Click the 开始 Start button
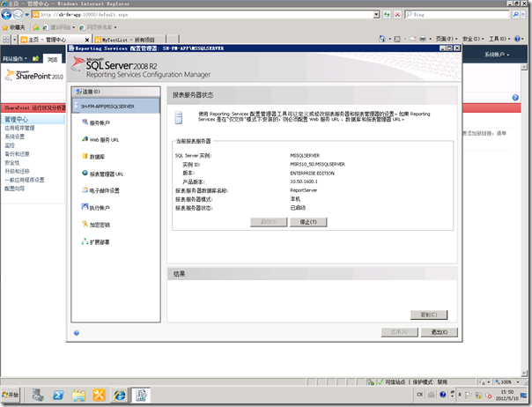532x407 pixels. pos(11,395)
